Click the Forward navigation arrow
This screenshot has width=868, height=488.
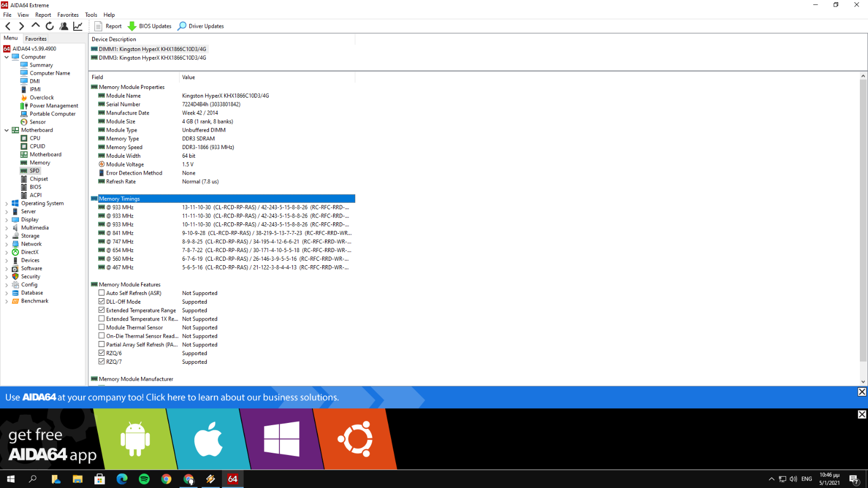pyautogui.click(x=22, y=26)
